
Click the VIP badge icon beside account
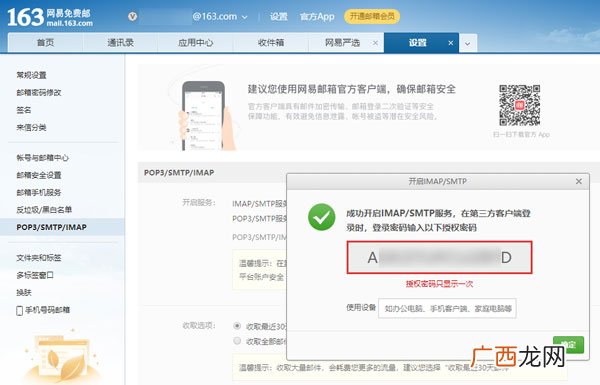pyautogui.click(x=132, y=16)
